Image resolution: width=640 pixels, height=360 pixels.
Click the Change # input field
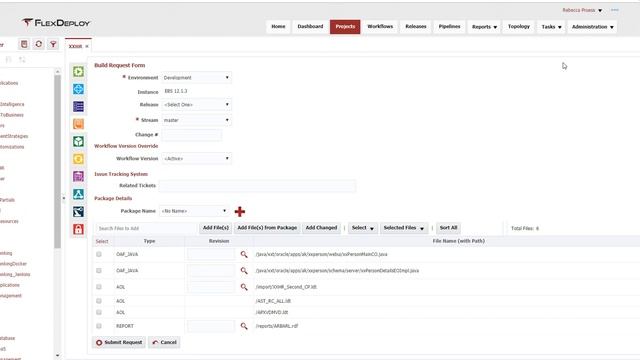tap(191, 135)
